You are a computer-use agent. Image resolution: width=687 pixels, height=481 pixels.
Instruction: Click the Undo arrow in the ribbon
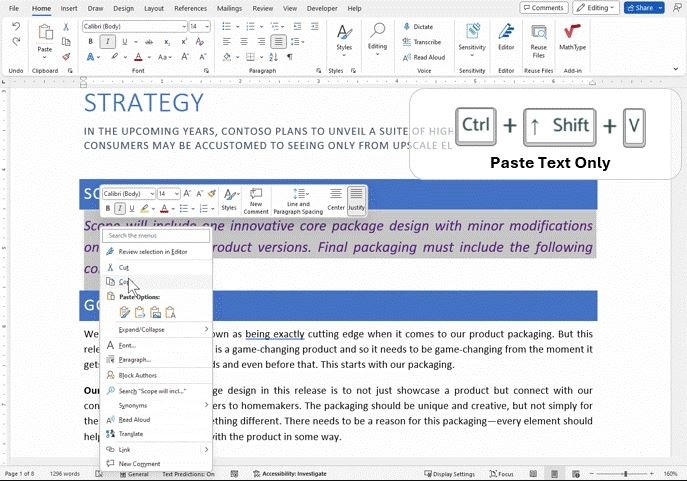point(16,41)
